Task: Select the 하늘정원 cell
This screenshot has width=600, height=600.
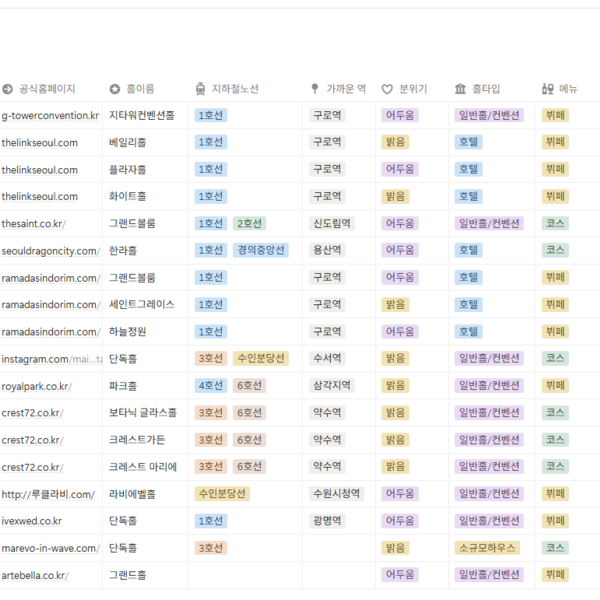Action: pyautogui.click(x=145, y=332)
